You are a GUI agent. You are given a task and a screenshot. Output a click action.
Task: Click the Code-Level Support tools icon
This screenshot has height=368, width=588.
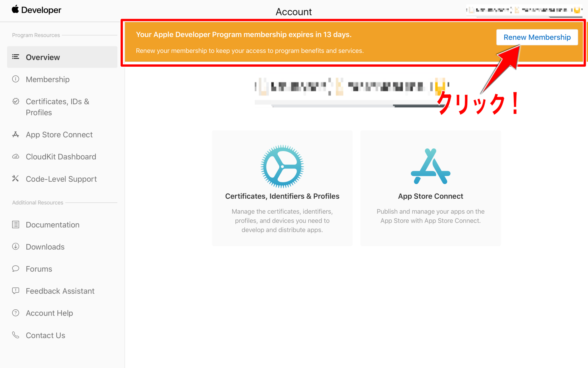(16, 179)
